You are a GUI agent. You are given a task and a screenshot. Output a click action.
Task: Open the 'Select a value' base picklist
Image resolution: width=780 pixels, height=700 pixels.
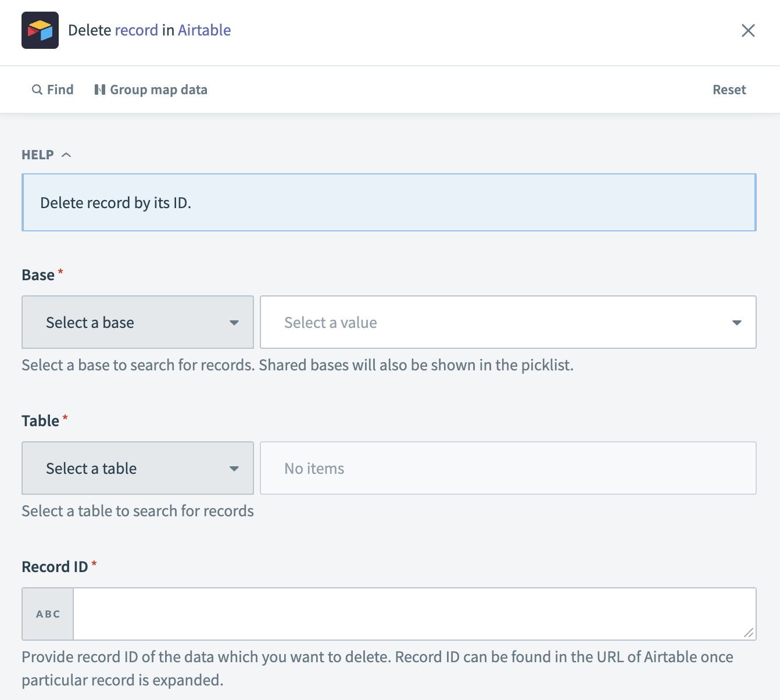[x=507, y=323]
